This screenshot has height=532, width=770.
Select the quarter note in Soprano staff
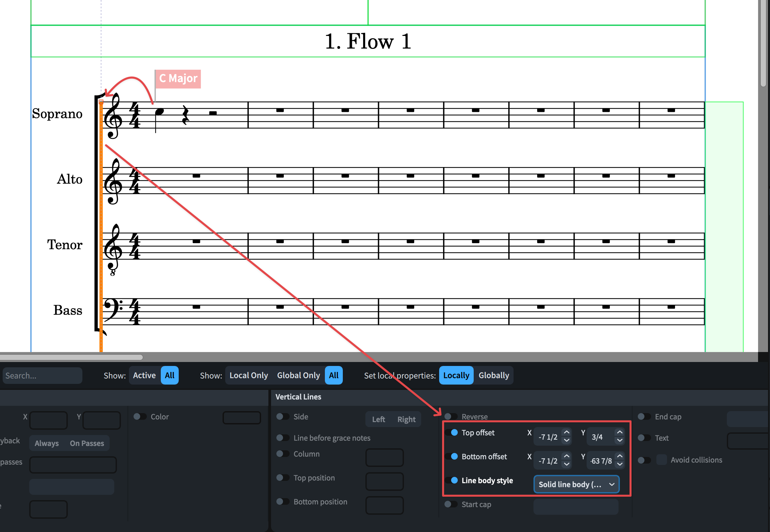click(x=159, y=112)
